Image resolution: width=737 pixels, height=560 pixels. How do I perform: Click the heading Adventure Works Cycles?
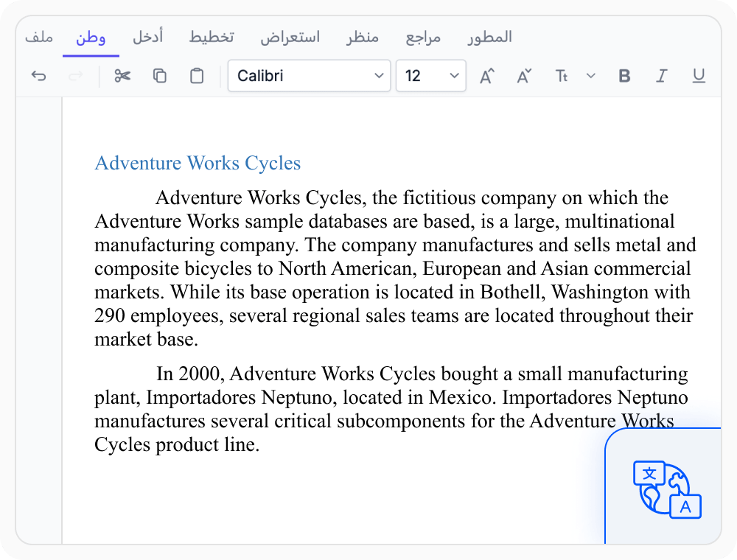click(198, 163)
